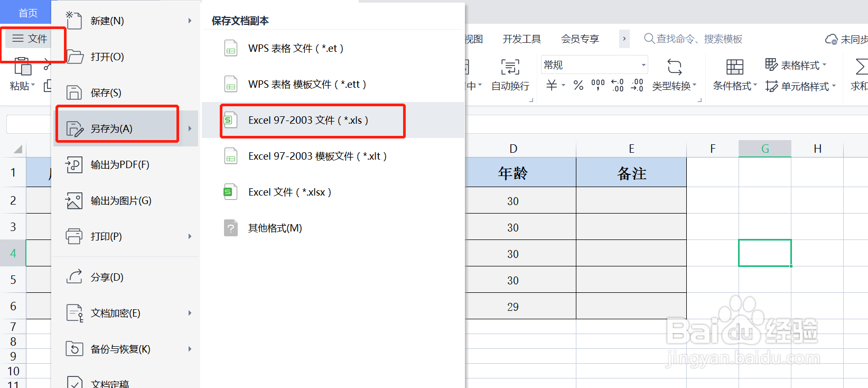
Task: Expand the 新建(N) submenu arrow
Action: click(x=190, y=21)
